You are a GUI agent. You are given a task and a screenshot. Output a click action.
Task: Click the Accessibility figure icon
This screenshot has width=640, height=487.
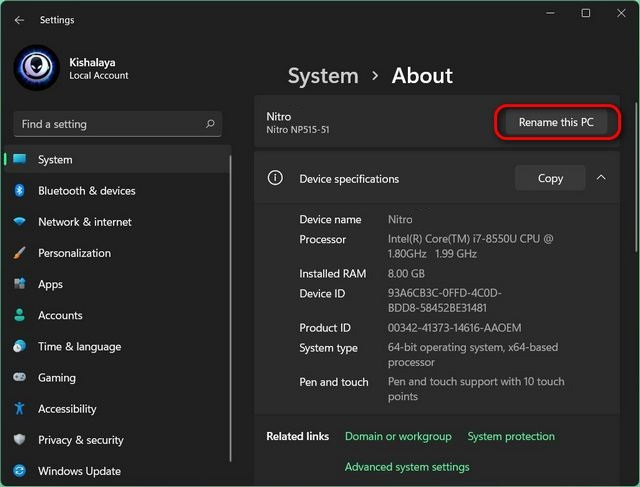pyautogui.click(x=19, y=408)
